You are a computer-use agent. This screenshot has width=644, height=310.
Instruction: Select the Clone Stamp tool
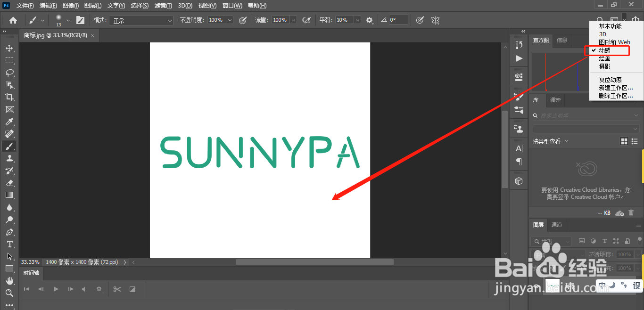click(9, 158)
